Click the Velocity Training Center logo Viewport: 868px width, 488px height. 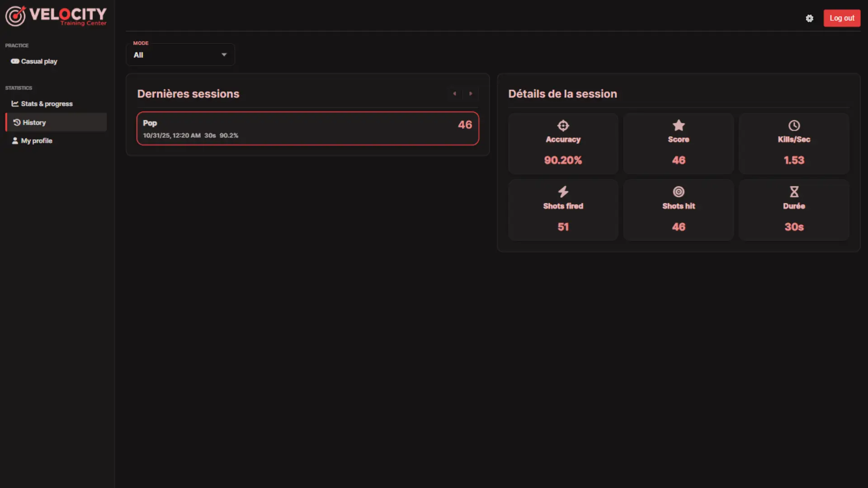[56, 16]
